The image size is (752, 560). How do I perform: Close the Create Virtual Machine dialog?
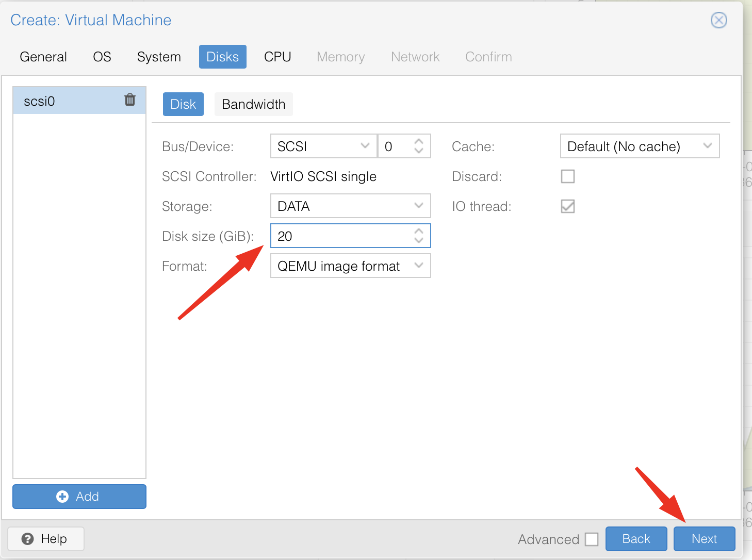click(718, 20)
